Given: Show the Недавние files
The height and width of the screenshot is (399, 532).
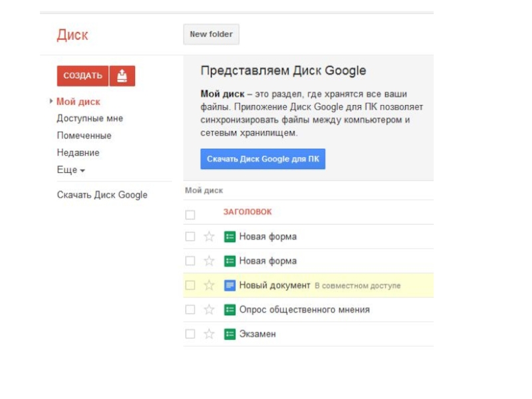Looking at the screenshot, I should [x=78, y=153].
